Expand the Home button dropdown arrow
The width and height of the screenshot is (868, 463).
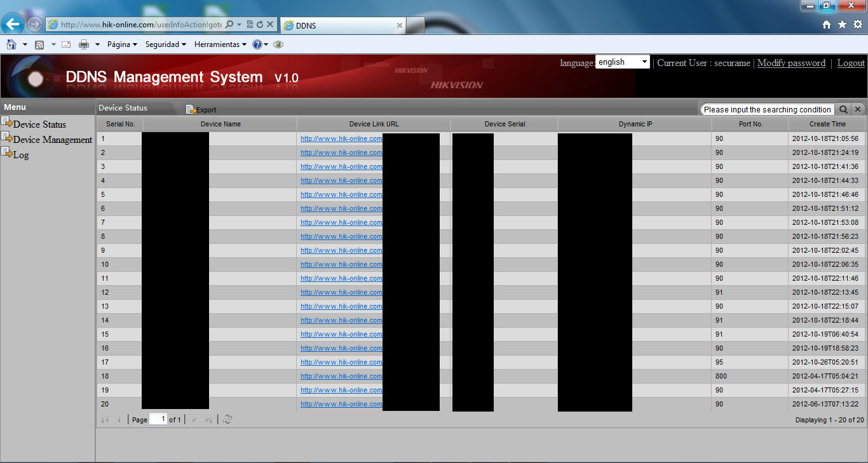(25, 44)
